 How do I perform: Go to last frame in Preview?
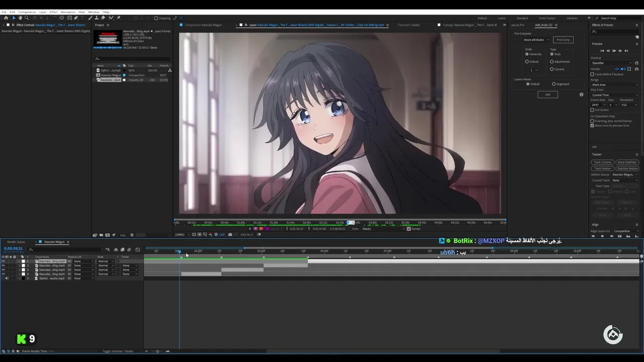(626, 51)
